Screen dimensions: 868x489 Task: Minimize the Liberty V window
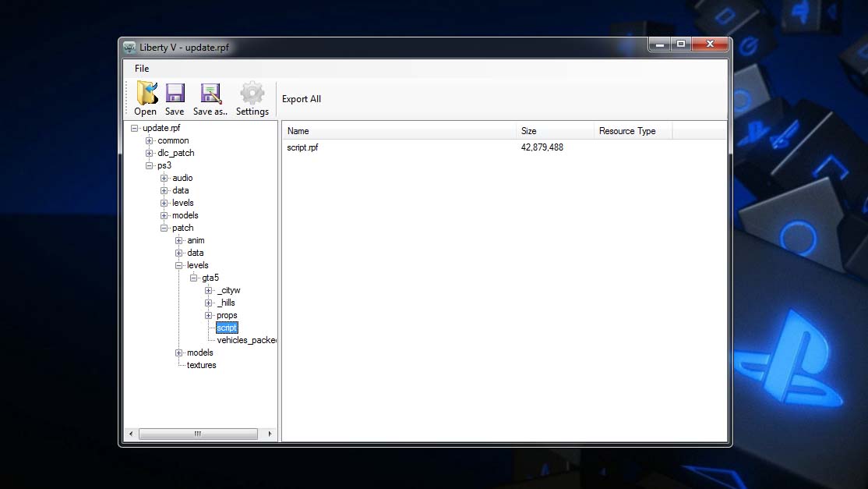[660, 44]
